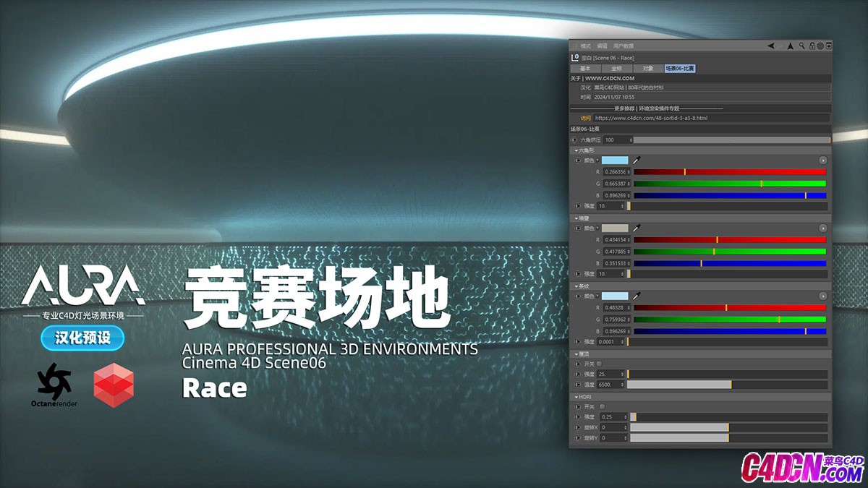868x488 pixels.
Task: Click the beige 墙壁 color swatch
Action: pos(615,228)
